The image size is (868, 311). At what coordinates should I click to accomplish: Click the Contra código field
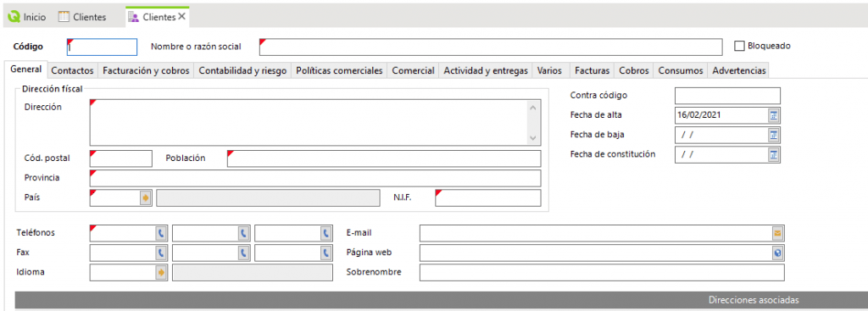727,96
